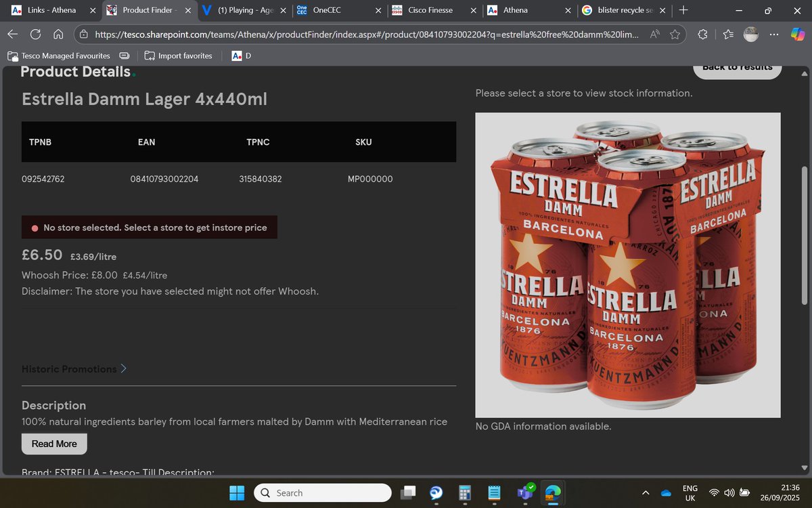812x508 pixels.
Task: Show hidden system tray icons
Action: (x=646, y=492)
